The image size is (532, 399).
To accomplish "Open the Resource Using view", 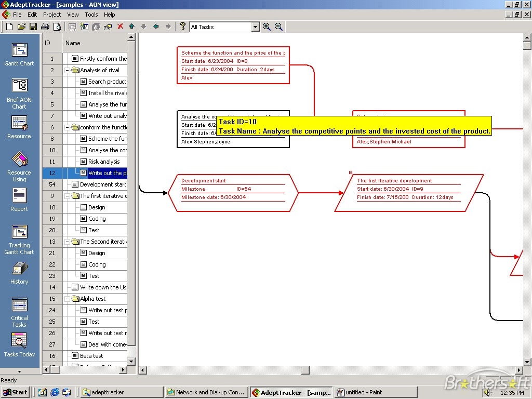I will (19, 167).
